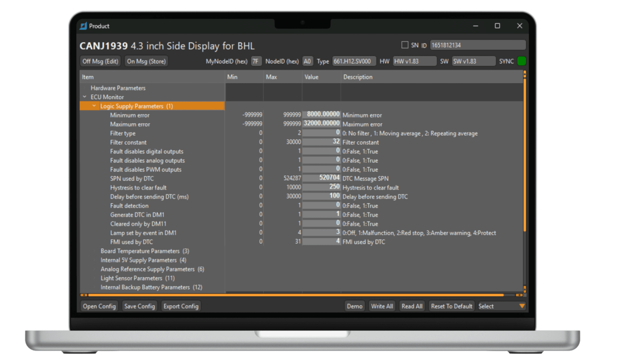Click the Minimum error value 8000.00000
This screenshot has width=644, height=362.
coord(321,114)
